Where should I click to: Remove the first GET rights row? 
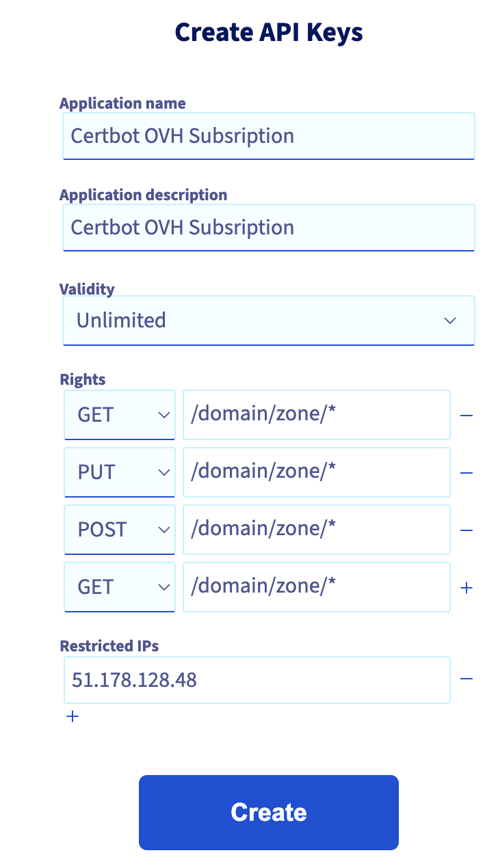pyautogui.click(x=467, y=415)
